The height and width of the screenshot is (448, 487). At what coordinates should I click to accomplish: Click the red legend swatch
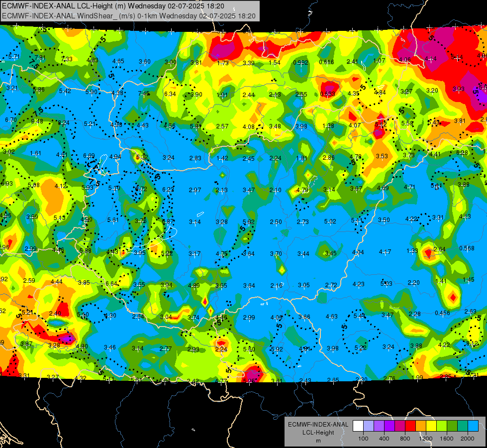pyautogui.click(x=410, y=426)
